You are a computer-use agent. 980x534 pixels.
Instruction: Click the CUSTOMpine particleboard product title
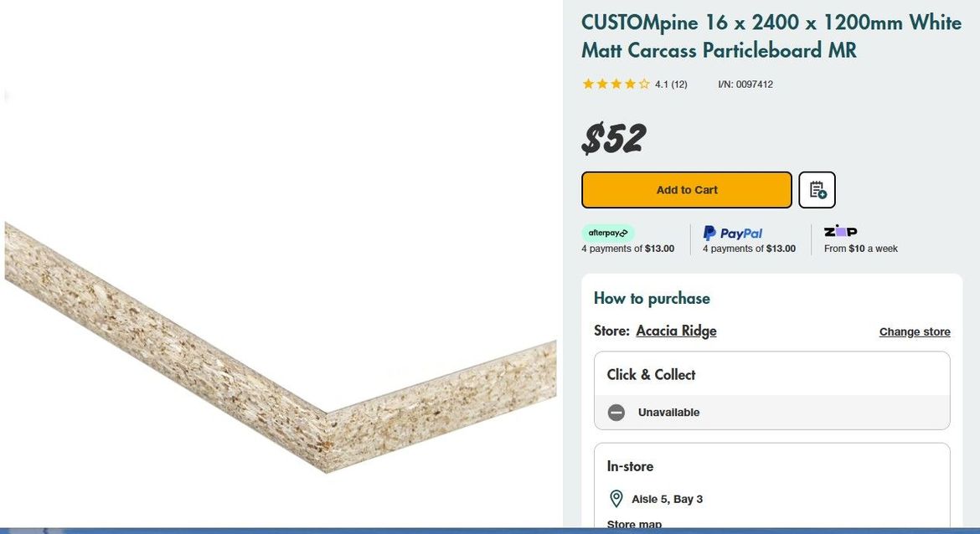tap(770, 36)
